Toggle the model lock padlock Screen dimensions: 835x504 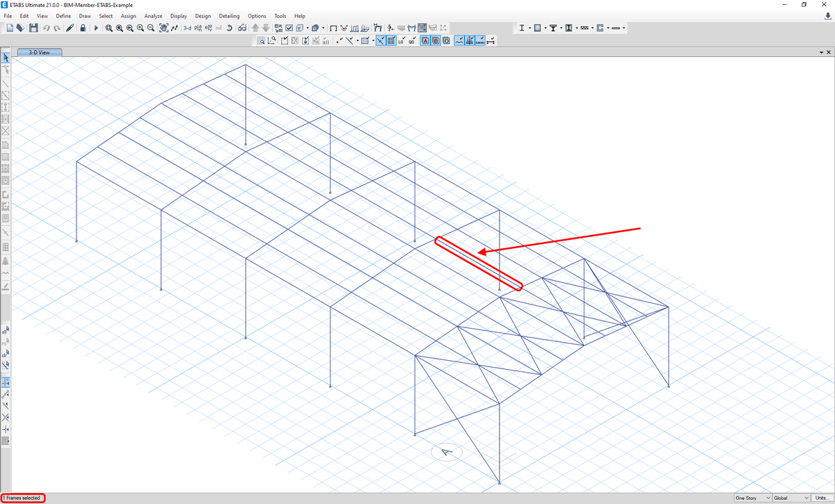(x=83, y=28)
